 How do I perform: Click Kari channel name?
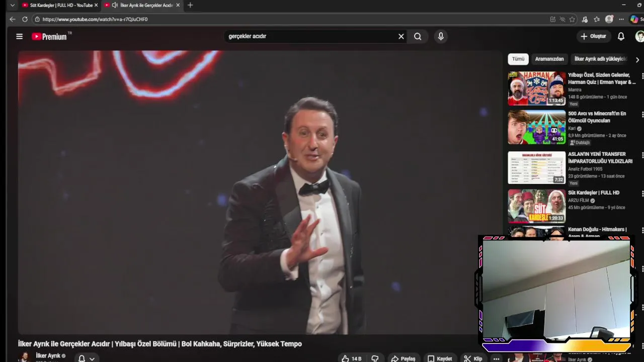click(572, 128)
